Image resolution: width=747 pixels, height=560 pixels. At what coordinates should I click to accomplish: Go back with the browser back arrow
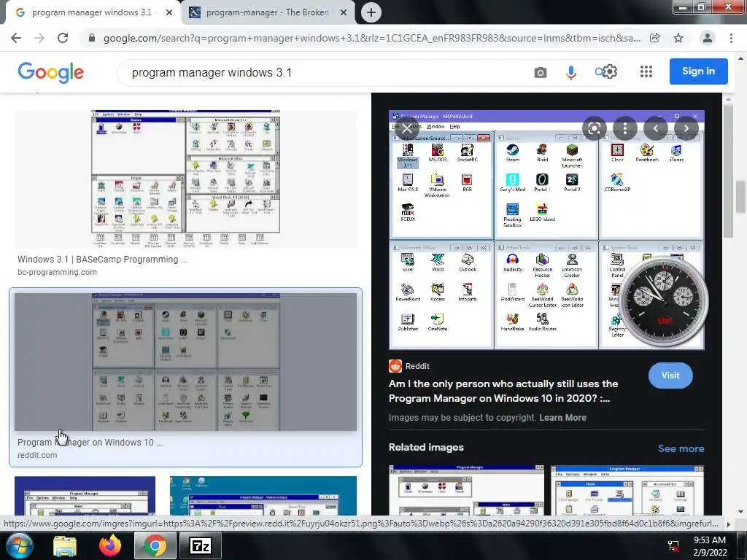click(x=16, y=38)
